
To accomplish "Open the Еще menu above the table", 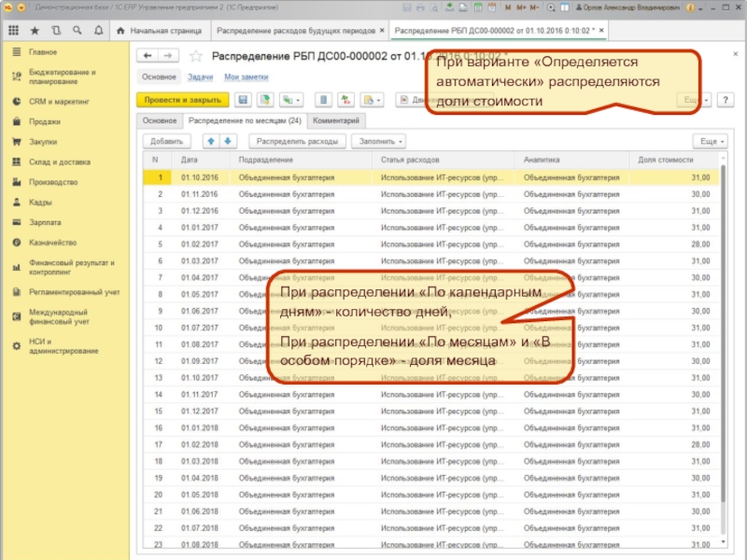I will click(x=709, y=141).
